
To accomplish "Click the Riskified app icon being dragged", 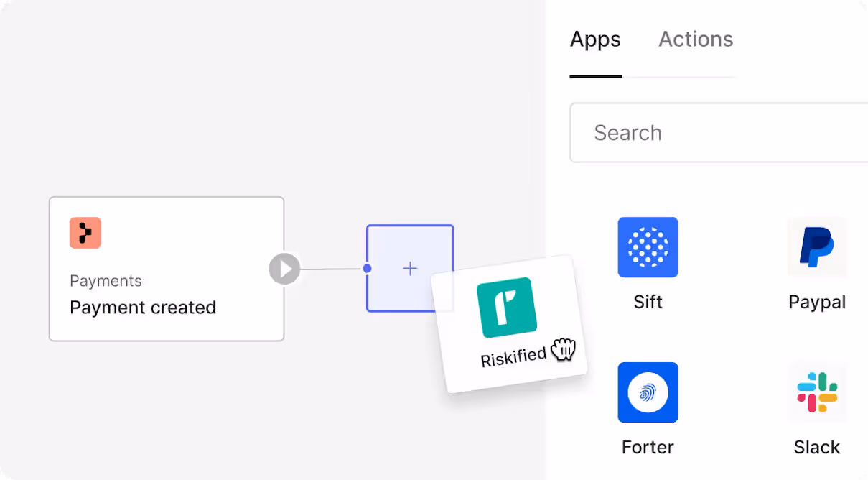I will (507, 308).
